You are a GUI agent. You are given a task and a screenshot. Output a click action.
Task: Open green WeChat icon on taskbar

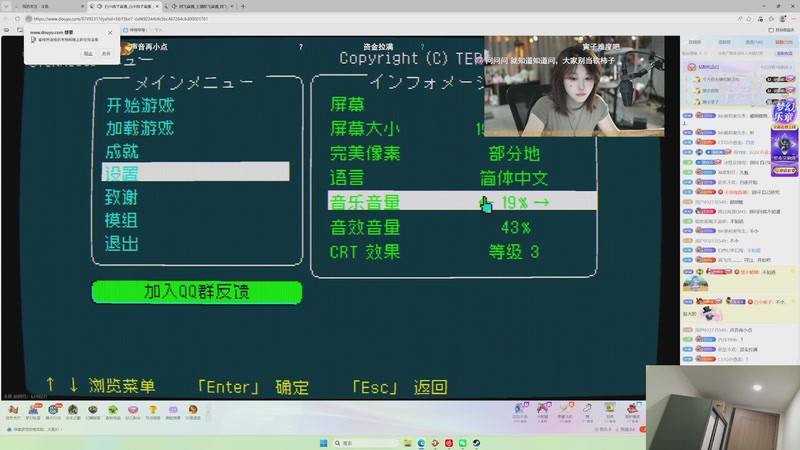point(463,443)
